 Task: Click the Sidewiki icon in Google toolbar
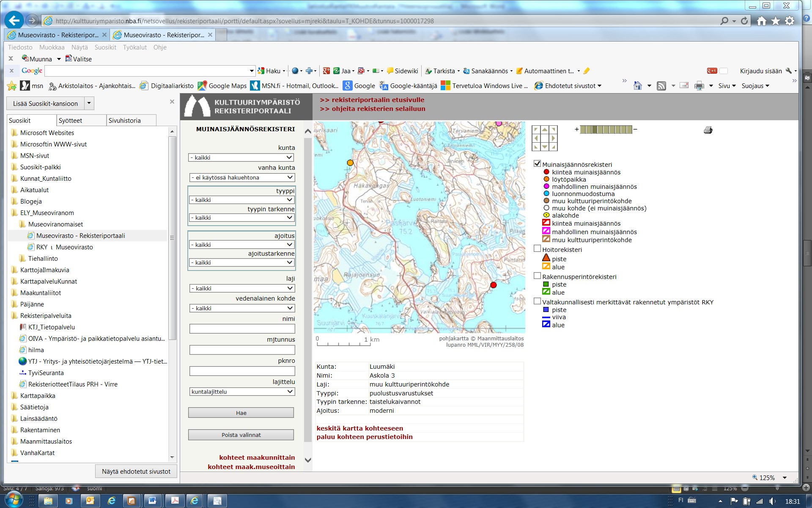(x=390, y=71)
